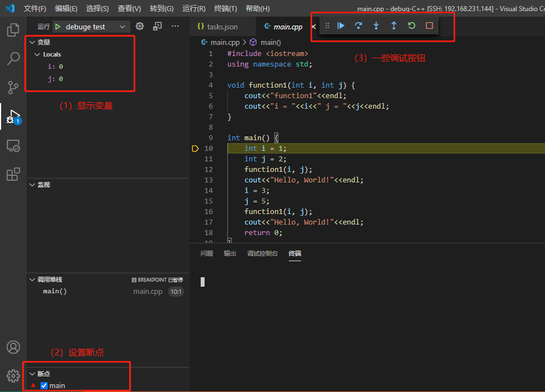Open the 文件(F) menu
545x392 pixels.
(x=35, y=8)
